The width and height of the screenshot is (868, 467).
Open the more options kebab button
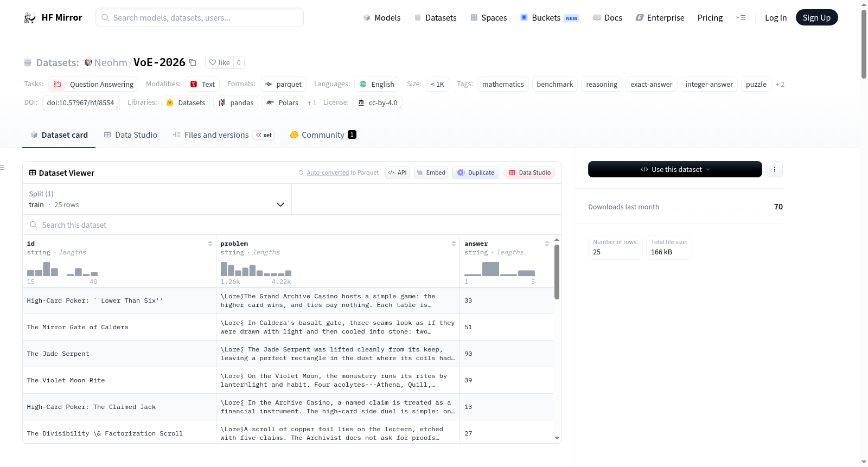point(774,169)
